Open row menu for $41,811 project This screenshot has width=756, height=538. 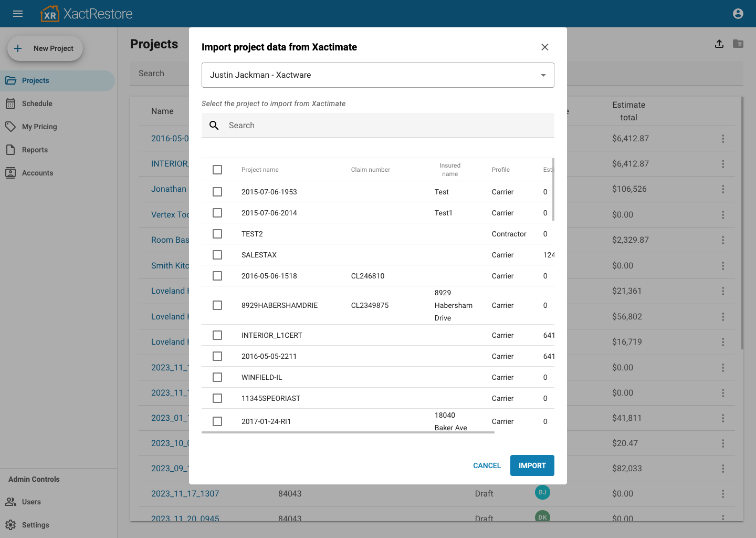click(723, 418)
